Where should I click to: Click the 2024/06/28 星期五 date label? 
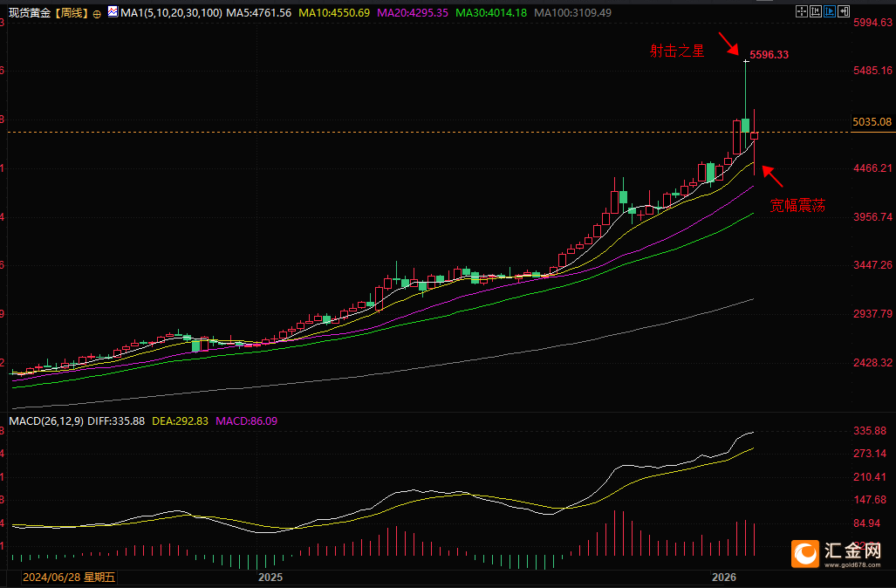69,578
